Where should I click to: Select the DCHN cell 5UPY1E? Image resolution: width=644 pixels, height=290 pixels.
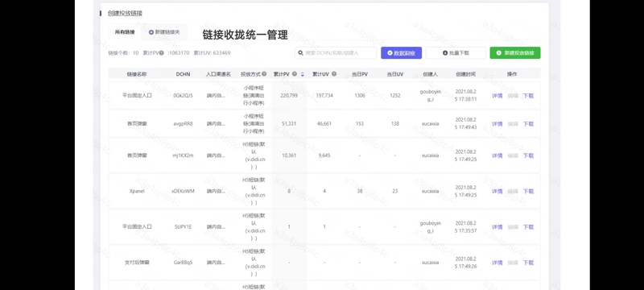[184, 227]
